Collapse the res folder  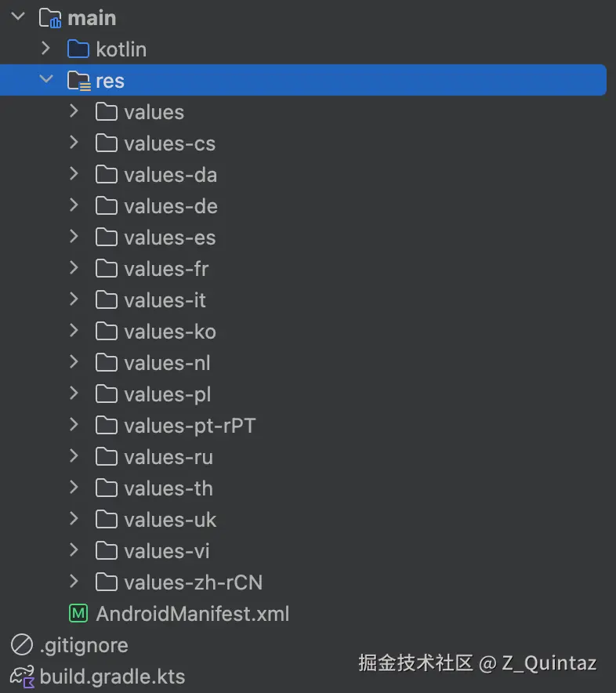46,80
